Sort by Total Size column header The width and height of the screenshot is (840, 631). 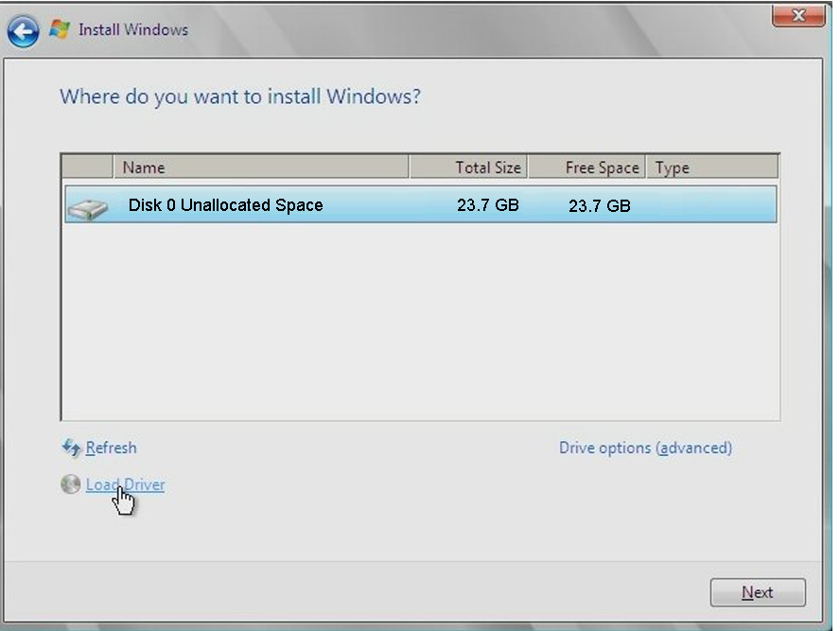coord(468,167)
